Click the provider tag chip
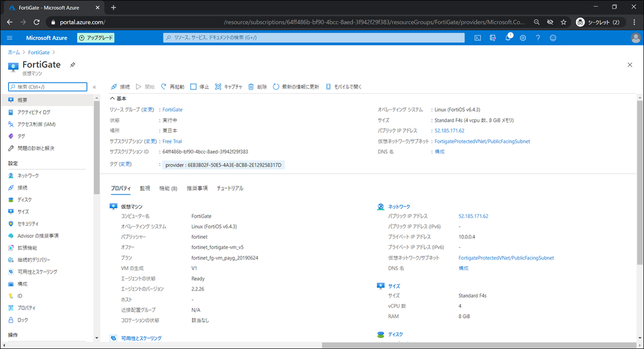The image size is (644, 349). tap(223, 165)
